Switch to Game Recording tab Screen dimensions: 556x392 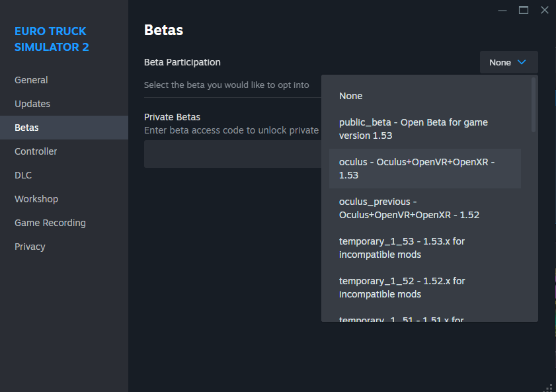pos(50,223)
